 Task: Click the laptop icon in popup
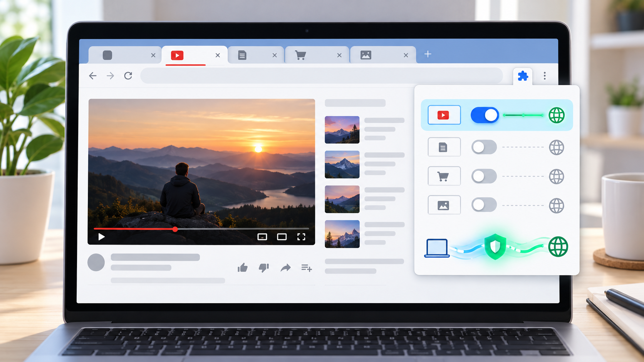coord(437,248)
